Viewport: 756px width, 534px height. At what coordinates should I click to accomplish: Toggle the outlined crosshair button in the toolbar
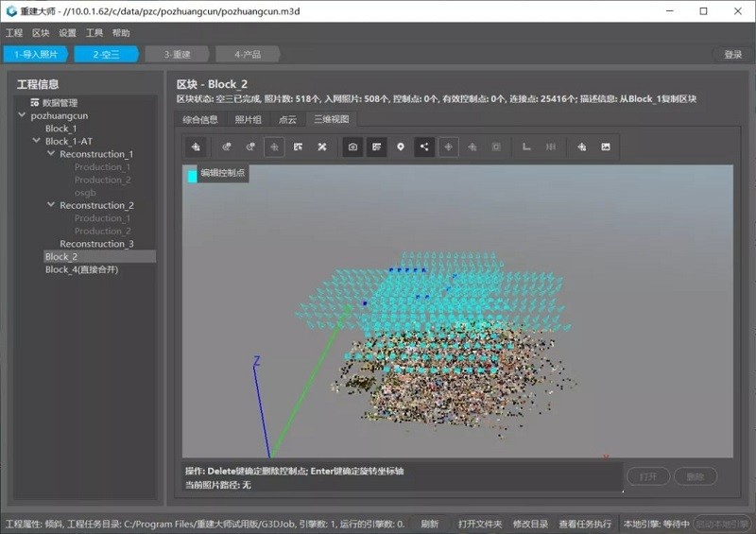click(x=274, y=147)
